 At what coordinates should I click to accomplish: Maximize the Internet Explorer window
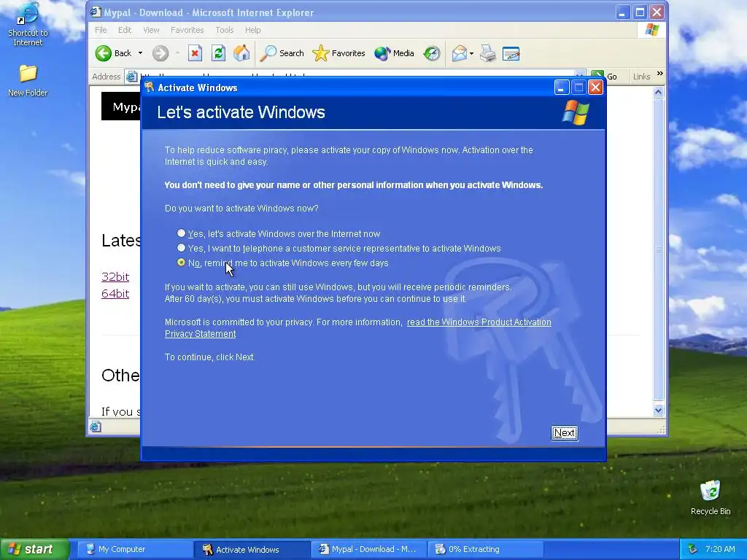pyautogui.click(x=640, y=12)
